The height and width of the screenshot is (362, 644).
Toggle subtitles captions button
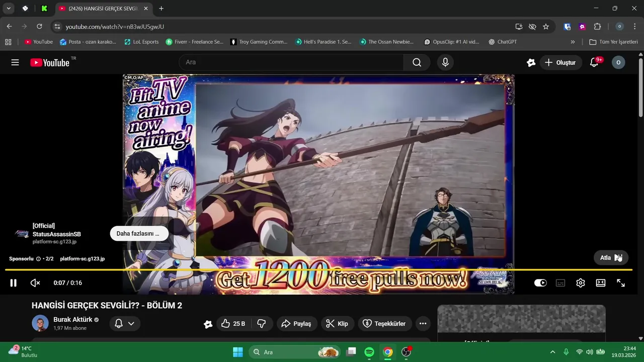coord(560,283)
